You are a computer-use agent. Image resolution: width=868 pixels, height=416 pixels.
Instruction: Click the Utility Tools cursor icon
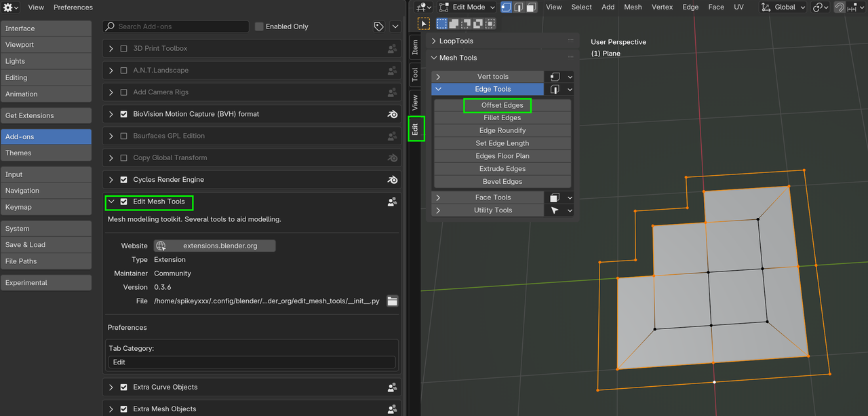[x=555, y=210]
